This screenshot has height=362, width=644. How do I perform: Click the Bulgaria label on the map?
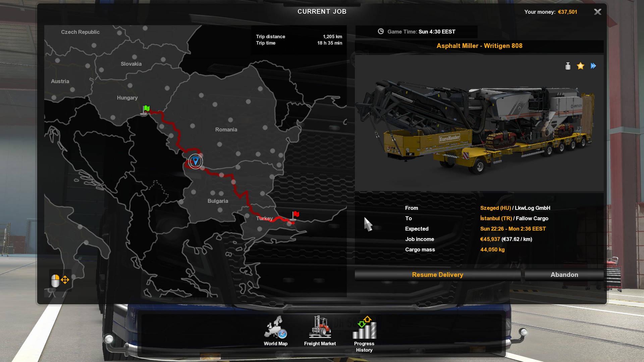[x=218, y=201]
